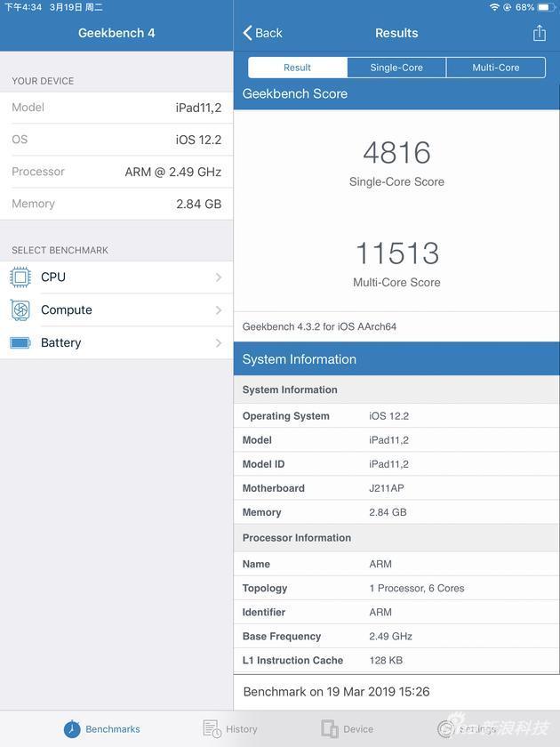Click the Topology 1 Processor, 6 Cores row
The width and height of the screenshot is (560, 747).
396,589
